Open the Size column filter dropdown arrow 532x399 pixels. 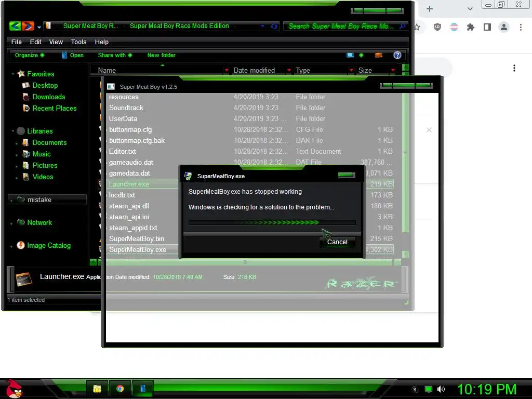click(393, 70)
